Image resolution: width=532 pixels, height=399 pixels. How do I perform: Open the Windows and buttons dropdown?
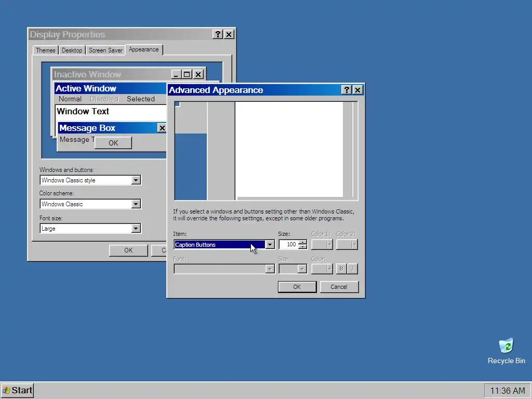[136, 180]
